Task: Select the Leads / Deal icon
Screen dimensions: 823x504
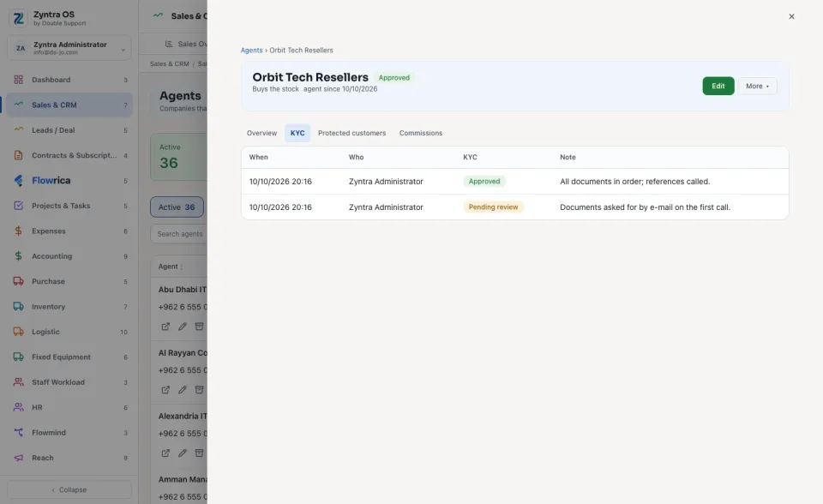Action: pos(18,130)
